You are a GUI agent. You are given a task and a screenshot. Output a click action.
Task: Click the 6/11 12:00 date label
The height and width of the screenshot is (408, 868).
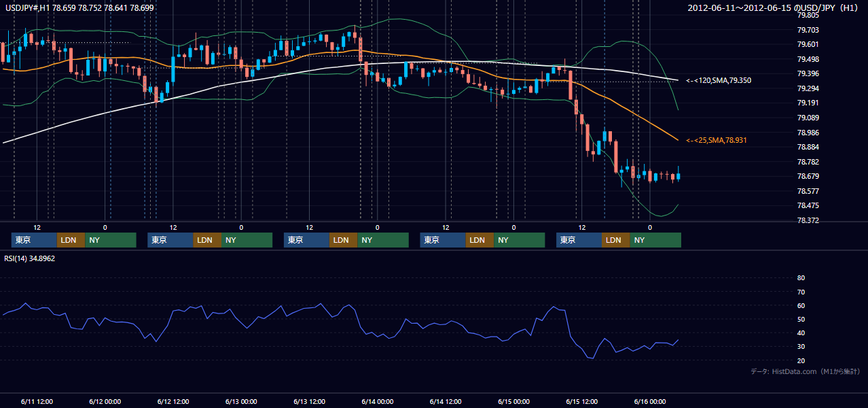pyautogui.click(x=37, y=401)
